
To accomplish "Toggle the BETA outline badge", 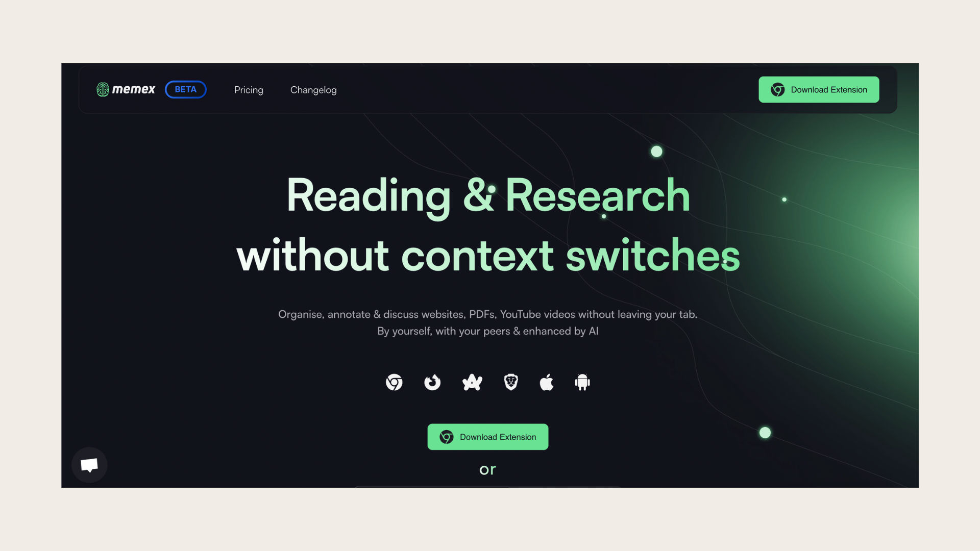I will (x=185, y=89).
